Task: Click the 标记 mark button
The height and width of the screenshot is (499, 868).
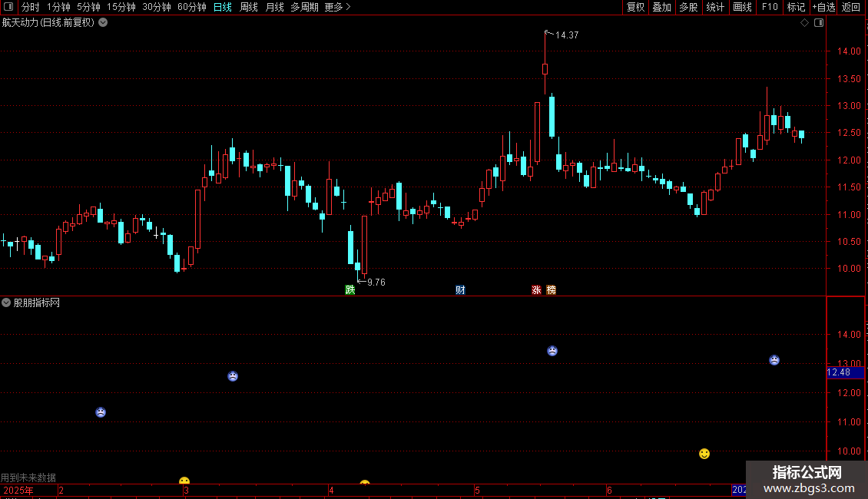Action: (796, 7)
